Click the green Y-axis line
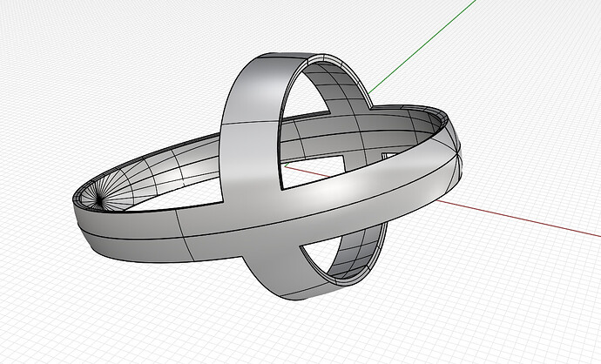This screenshot has height=364, width=601. pos(422,47)
